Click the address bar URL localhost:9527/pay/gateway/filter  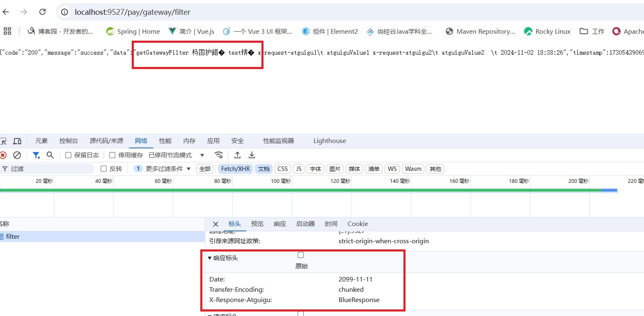point(132,12)
